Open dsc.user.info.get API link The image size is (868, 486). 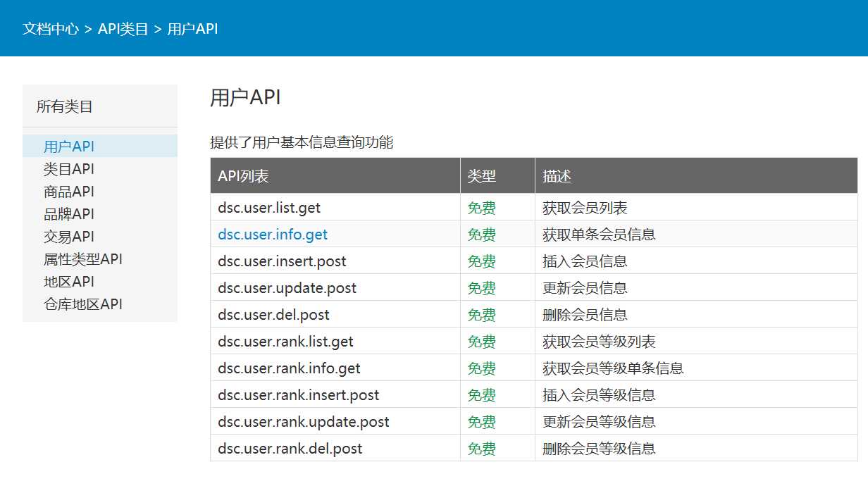273,235
